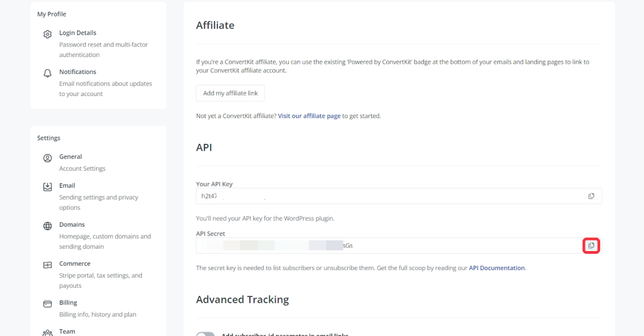Viewport: 644px width, 336px height.
Task: Toggle the subscriber_id parameter switch
Action: 206,333
